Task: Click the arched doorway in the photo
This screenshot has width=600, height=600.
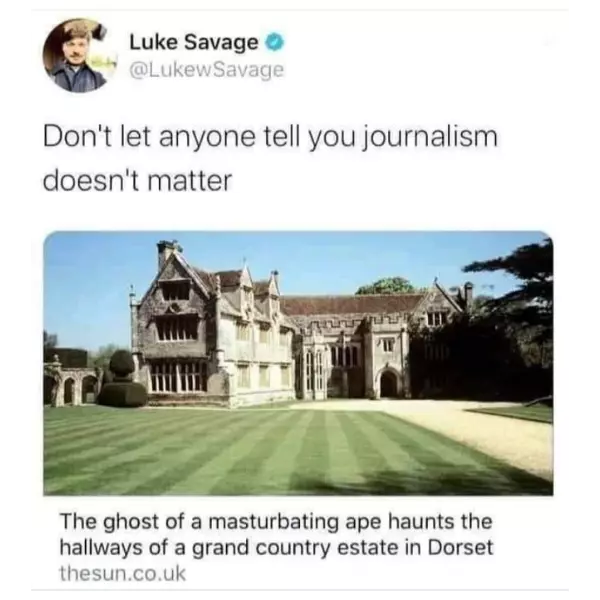Action: (388, 384)
